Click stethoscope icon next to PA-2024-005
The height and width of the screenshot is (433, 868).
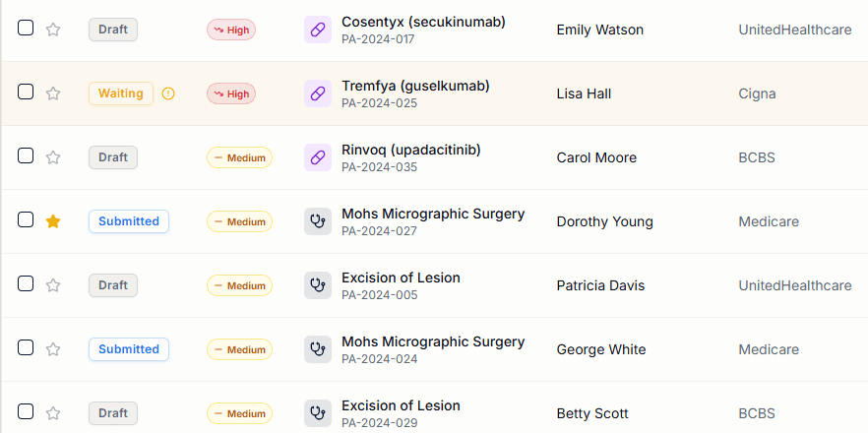pos(317,285)
